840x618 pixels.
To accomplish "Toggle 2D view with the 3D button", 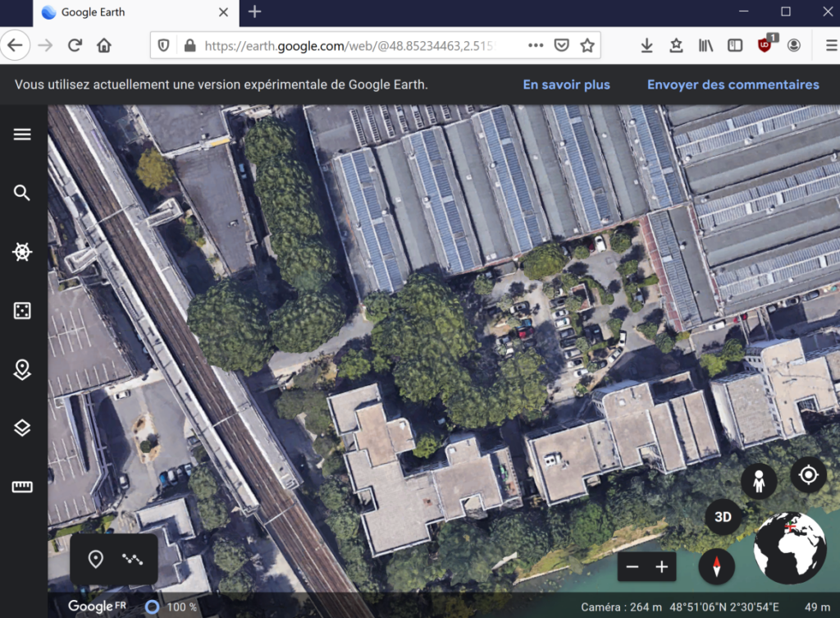I will (x=723, y=517).
